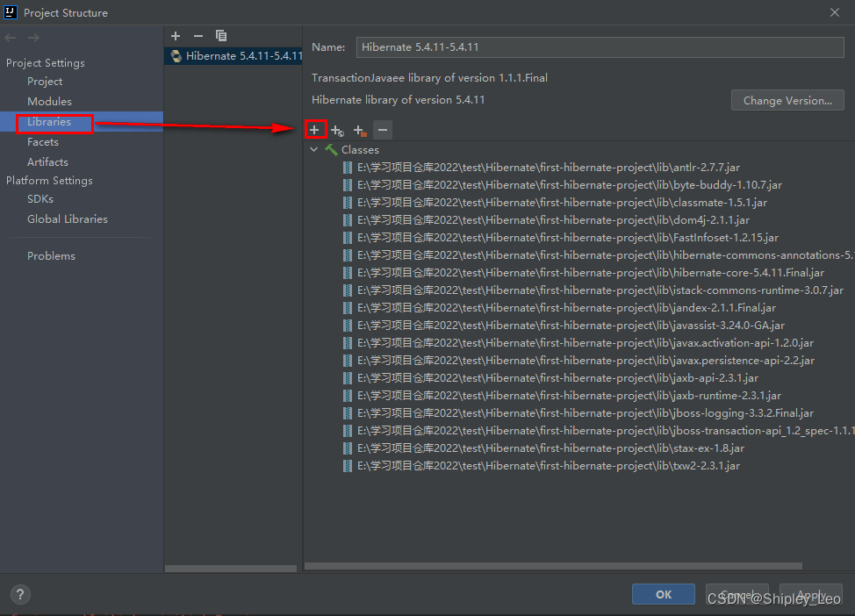Click Hibernate library of version 5.4.11 text
Image resolution: width=855 pixels, height=616 pixels.
[x=398, y=100]
